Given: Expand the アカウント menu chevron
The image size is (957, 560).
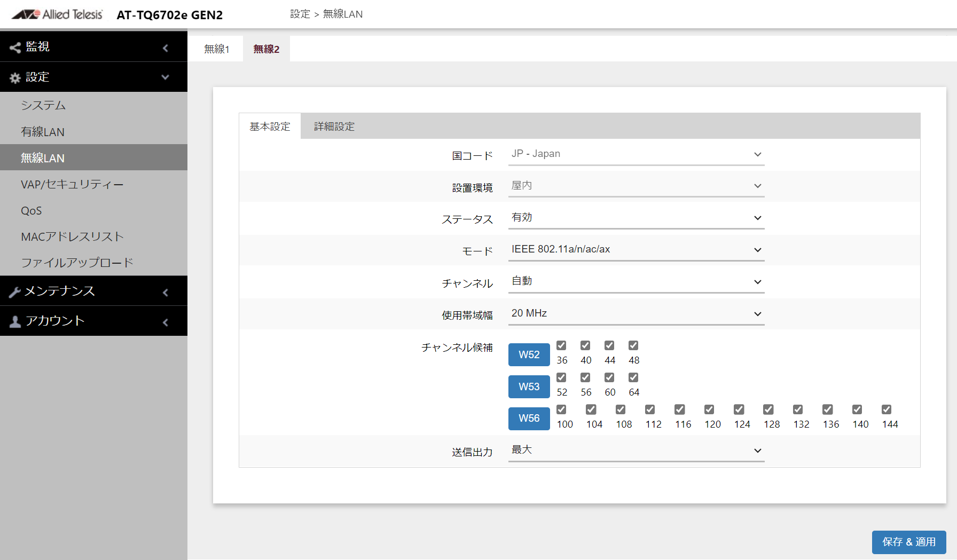Looking at the screenshot, I should point(166,322).
